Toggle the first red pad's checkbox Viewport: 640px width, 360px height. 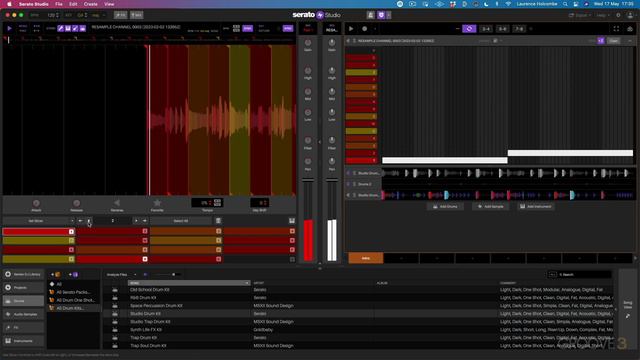[71, 231]
